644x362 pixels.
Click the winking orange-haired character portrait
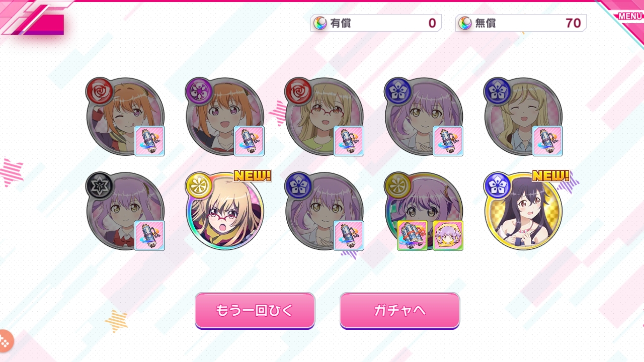point(125,117)
